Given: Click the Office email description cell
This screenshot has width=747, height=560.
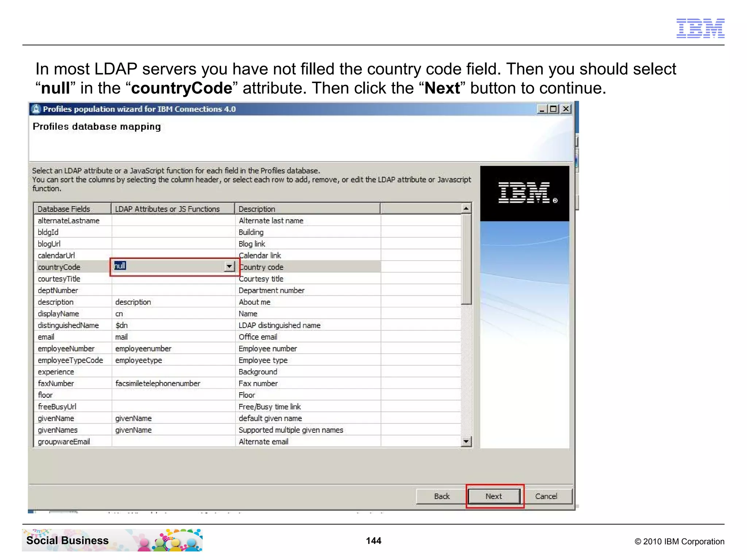Looking at the screenshot, I should tap(308, 337).
